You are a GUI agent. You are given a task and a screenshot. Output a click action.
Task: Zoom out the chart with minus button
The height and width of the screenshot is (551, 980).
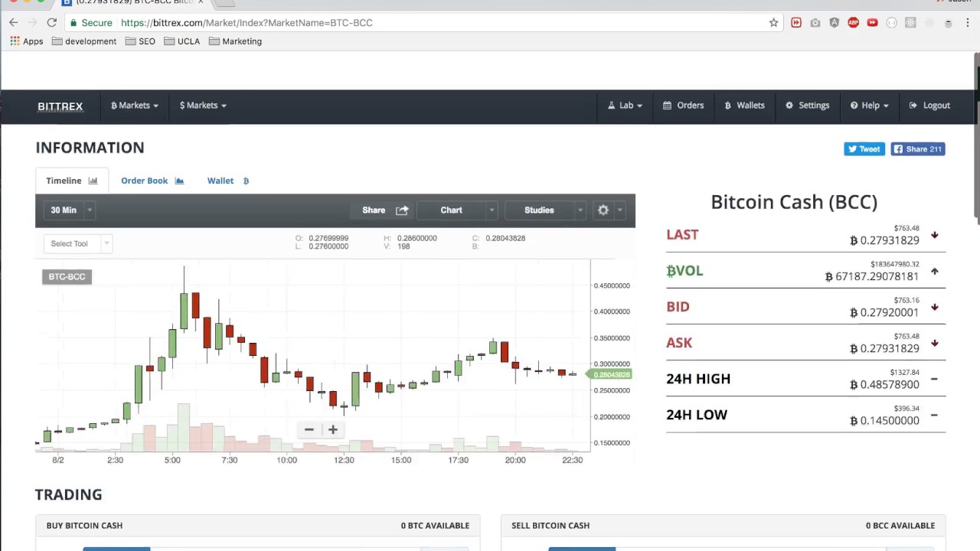tap(309, 429)
